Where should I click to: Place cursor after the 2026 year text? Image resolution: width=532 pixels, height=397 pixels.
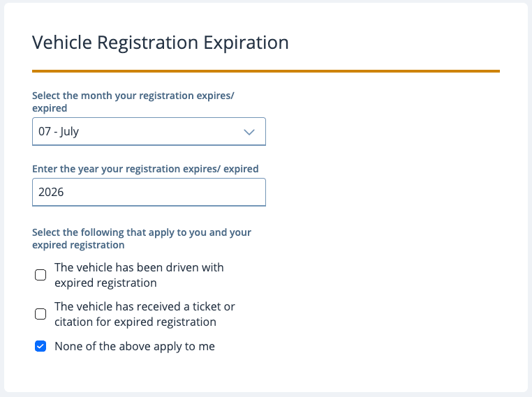(64, 193)
